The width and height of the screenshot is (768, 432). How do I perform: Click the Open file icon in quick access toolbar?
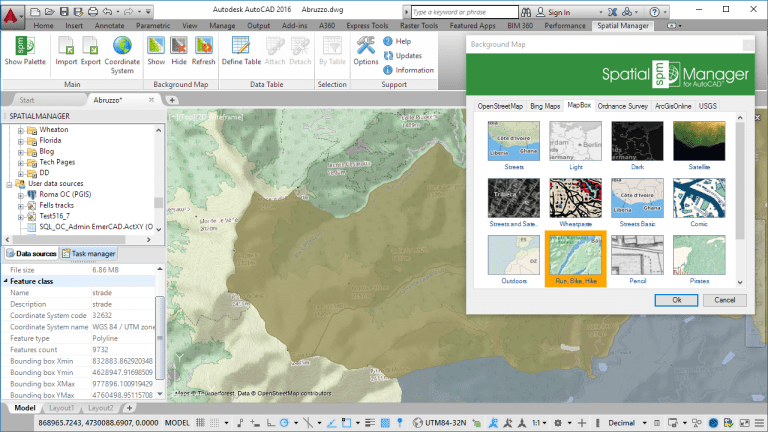[49, 11]
